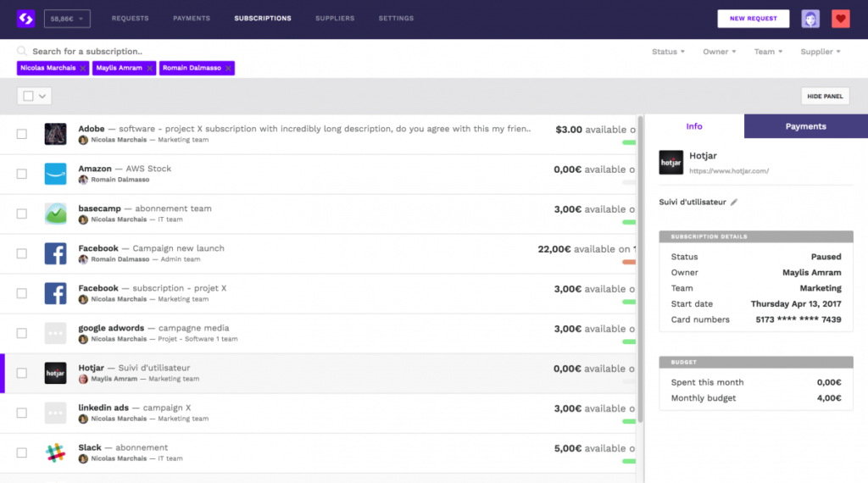Open the Owner filter dropdown
The image size is (868, 483).
tap(719, 52)
